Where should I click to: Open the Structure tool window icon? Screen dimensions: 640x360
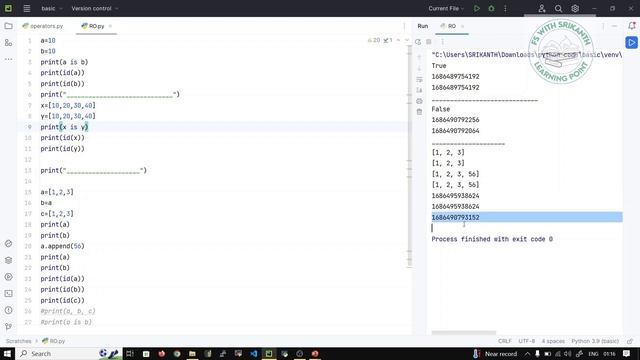pos(8,42)
